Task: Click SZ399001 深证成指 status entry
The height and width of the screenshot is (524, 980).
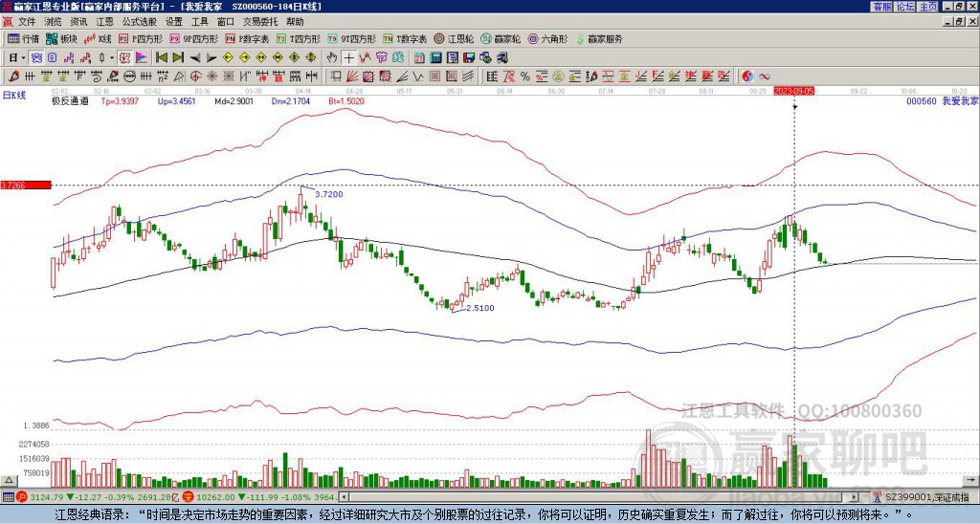Action: click(x=928, y=497)
